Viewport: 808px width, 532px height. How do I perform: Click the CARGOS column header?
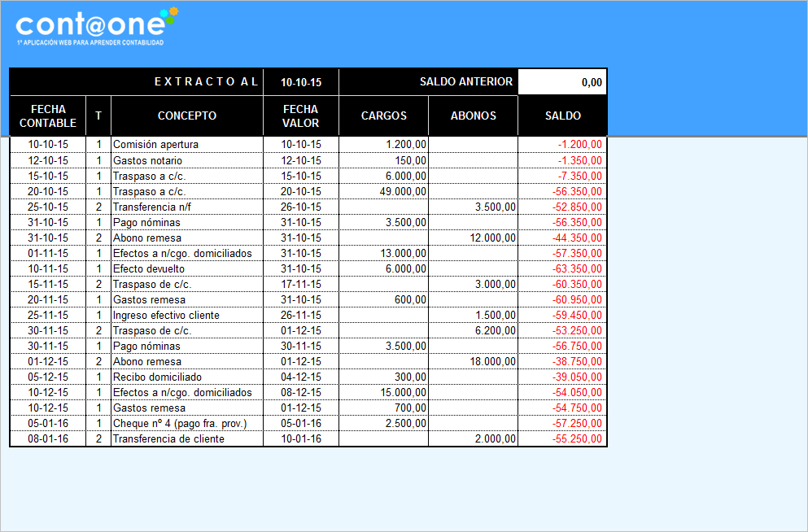pyautogui.click(x=383, y=116)
